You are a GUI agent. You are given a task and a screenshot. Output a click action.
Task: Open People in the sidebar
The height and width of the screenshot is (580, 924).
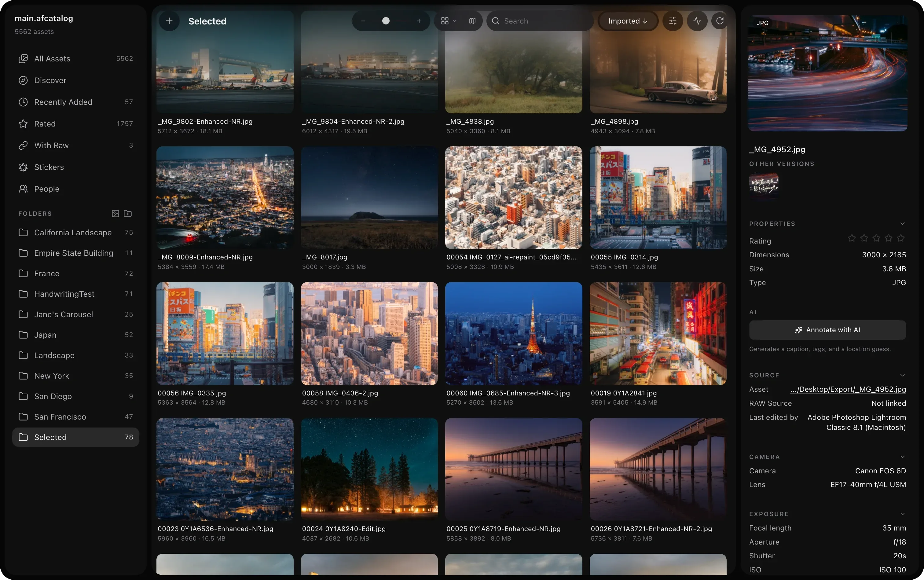click(75, 189)
